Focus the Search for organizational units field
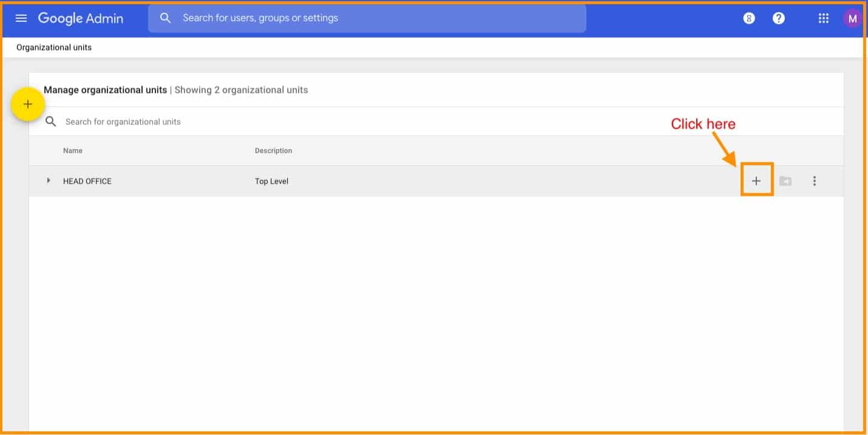The width and height of the screenshot is (868, 435). tap(243, 122)
